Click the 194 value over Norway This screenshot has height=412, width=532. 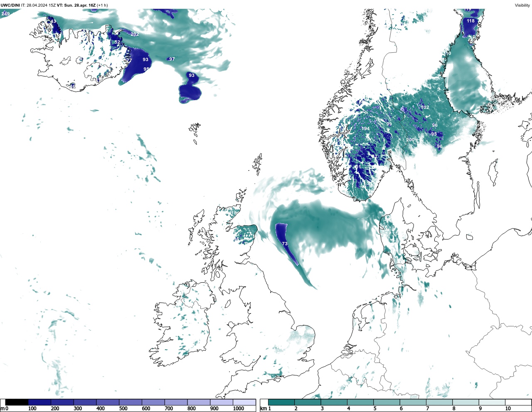point(365,128)
